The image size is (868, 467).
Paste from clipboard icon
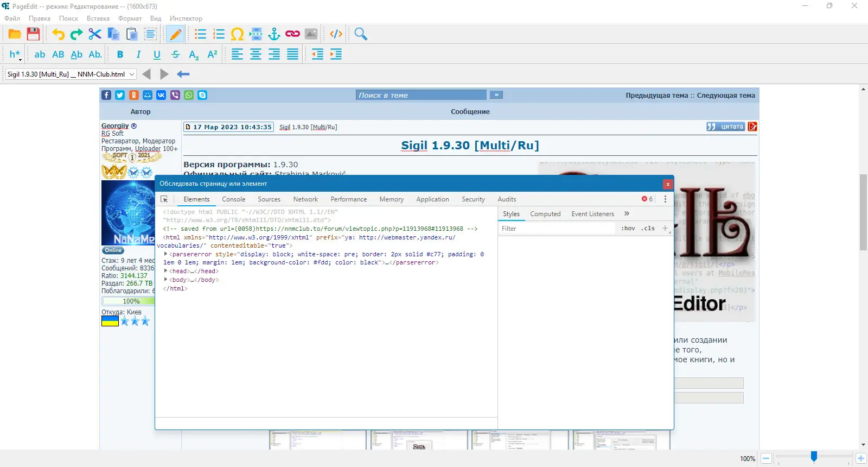pyautogui.click(x=132, y=34)
